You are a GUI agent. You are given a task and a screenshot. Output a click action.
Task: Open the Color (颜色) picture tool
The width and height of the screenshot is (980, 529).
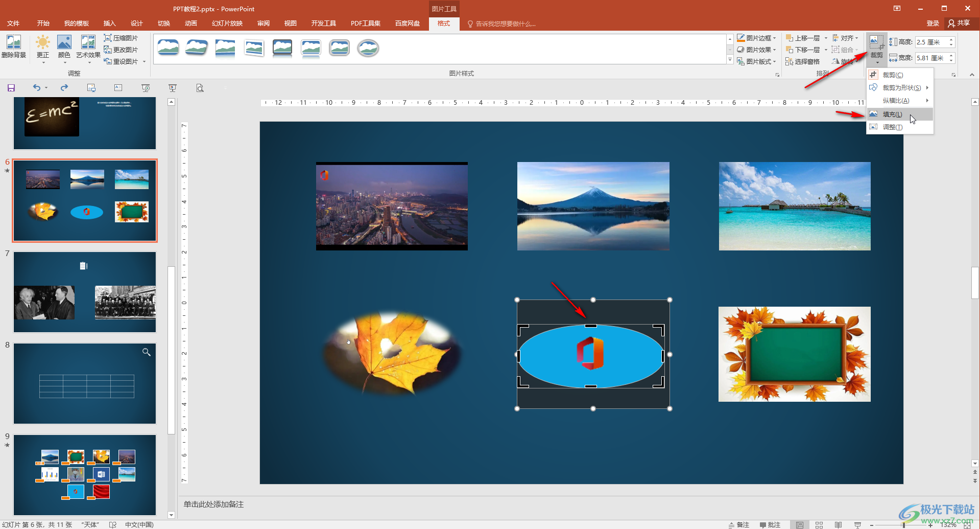64,49
